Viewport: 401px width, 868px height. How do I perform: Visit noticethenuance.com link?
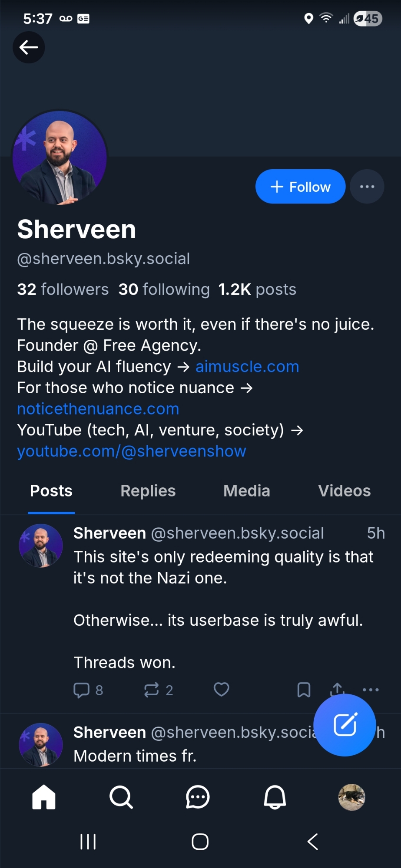point(98,409)
